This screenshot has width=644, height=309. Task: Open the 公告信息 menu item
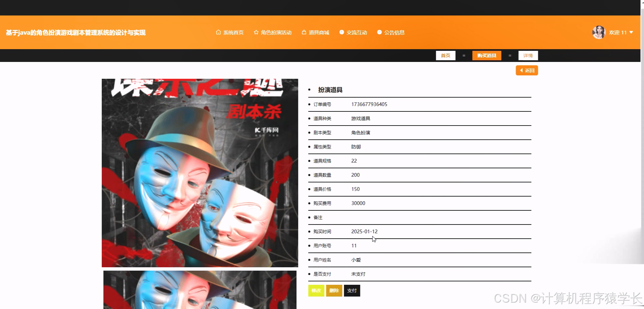(394, 32)
